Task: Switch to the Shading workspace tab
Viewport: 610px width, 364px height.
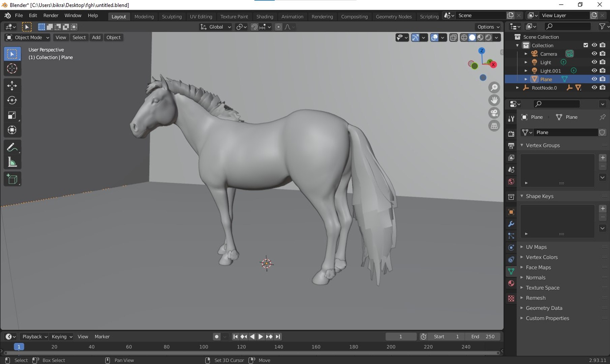Action: [x=265, y=17]
